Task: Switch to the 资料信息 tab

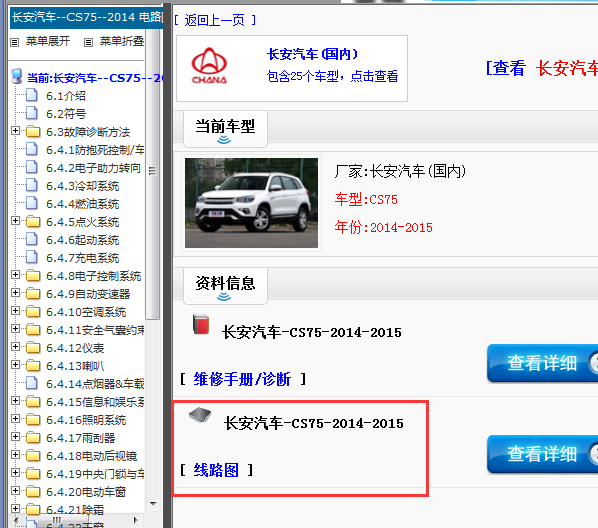Action: tap(225, 286)
